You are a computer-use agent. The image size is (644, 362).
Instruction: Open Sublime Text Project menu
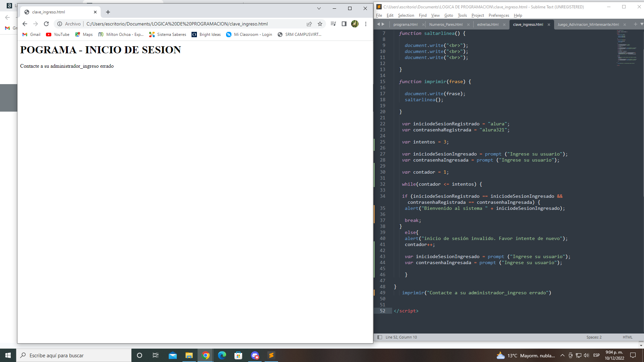(x=478, y=15)
